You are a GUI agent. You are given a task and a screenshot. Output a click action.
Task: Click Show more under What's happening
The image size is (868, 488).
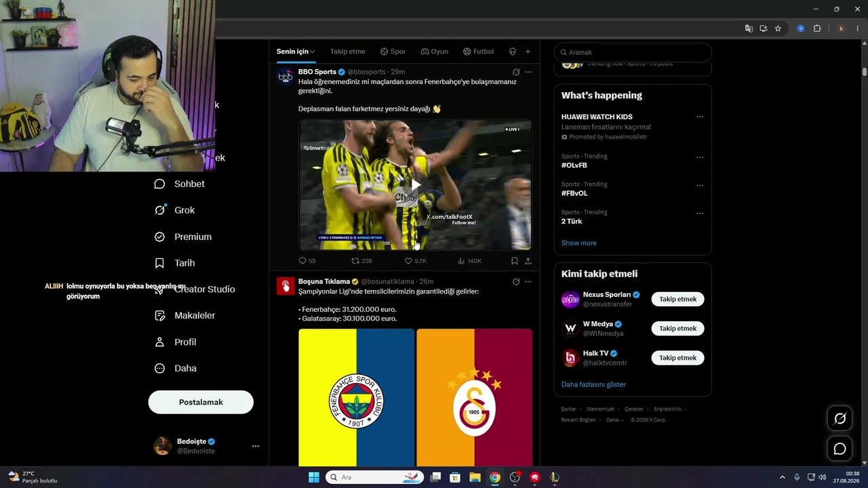pyautogui.click(x=579, y=243)
